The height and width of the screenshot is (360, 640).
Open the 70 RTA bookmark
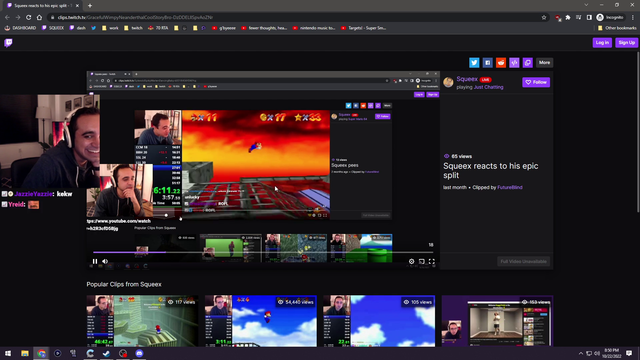(158, 28)
